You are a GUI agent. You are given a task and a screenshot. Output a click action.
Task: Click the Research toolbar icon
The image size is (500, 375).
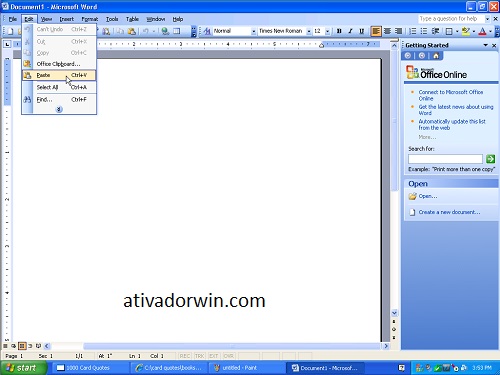pyautogui.click(x=106, y=31)
